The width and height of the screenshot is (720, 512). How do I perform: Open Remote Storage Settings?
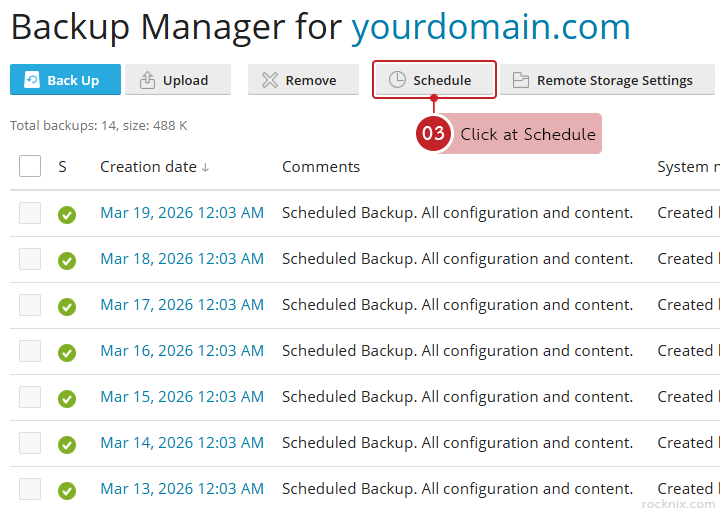[605, 80]
